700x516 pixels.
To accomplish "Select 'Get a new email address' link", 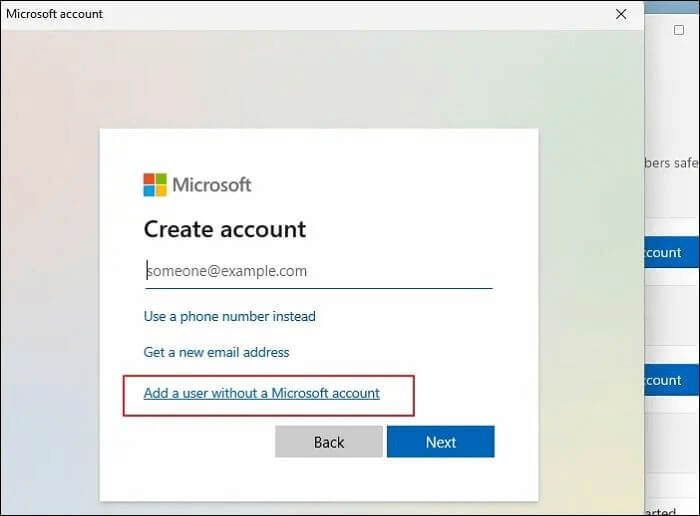I will pyautogui.click(x=217, y=352).
